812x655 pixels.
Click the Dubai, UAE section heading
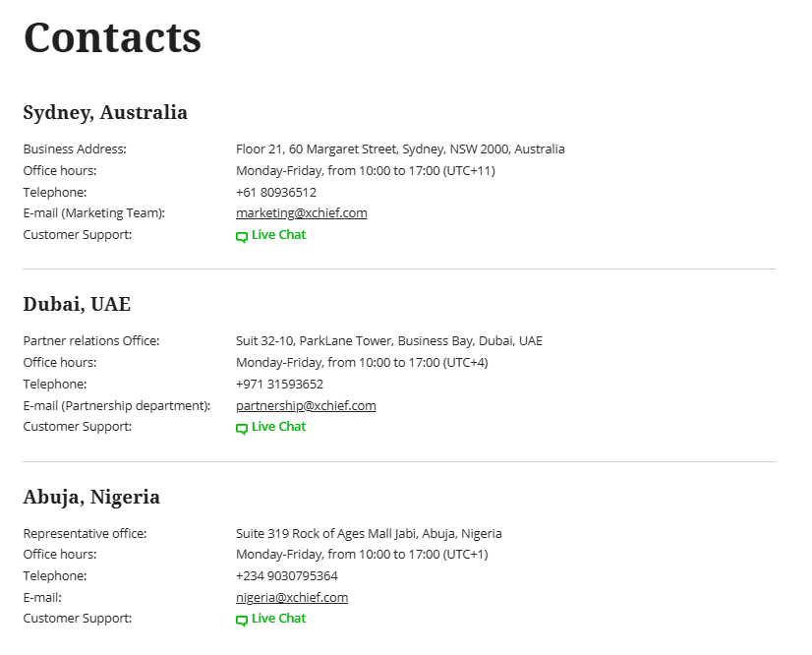click(x=77, y=304)
